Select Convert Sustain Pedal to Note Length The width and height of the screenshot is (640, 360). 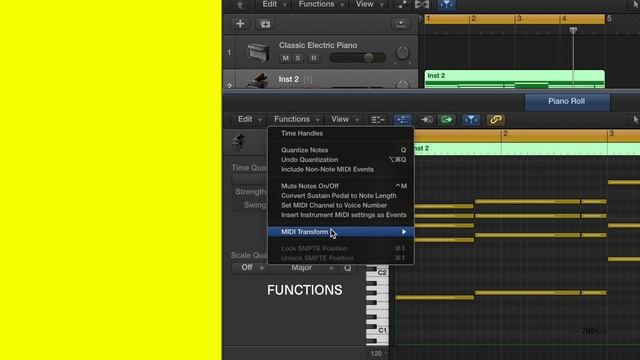tap(341, 196)
